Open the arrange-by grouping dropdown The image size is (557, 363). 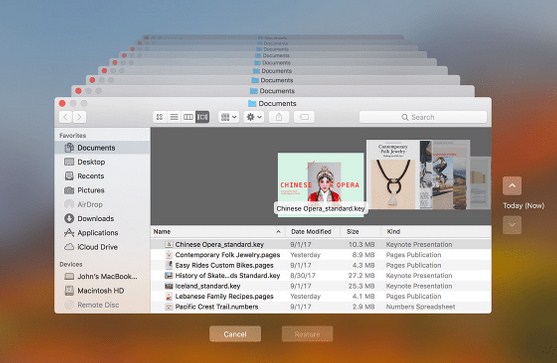pyautogui.click(x=228, y=117)
